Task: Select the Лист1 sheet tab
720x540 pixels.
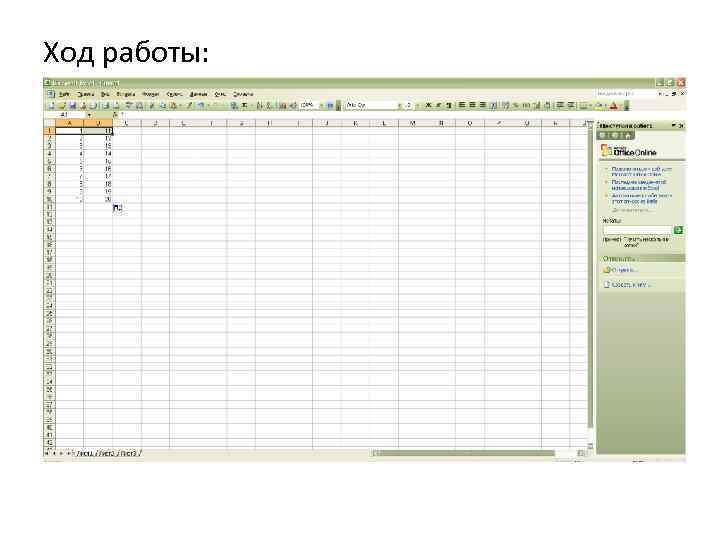Action: click(85, 453)
